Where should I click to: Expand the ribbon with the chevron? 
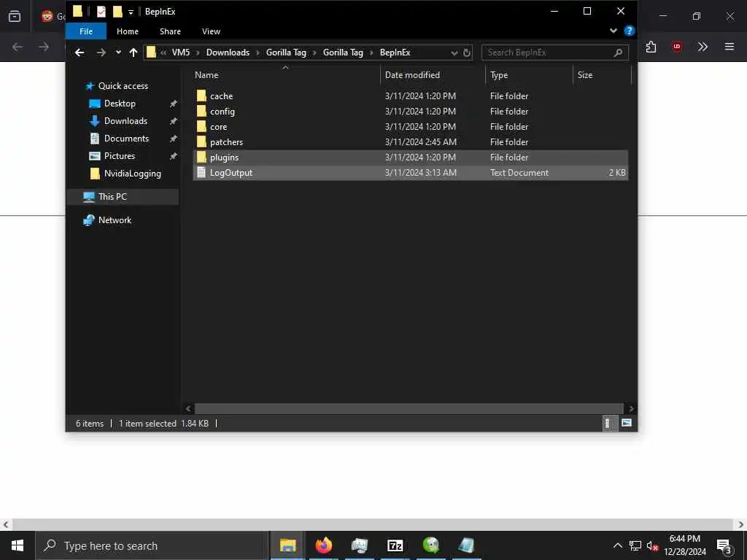tap(613, 31)
